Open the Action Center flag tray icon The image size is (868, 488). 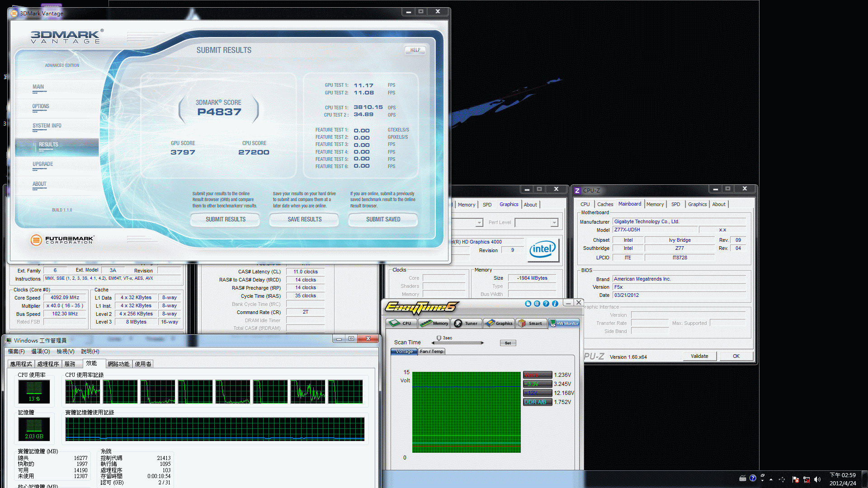coord(795,479)
